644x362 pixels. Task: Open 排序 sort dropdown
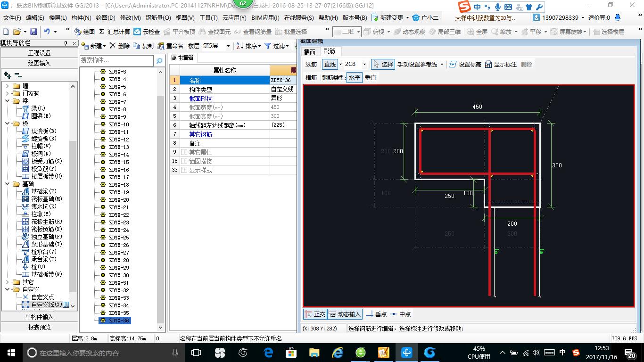pyautogui.click(x=248, y=46)
